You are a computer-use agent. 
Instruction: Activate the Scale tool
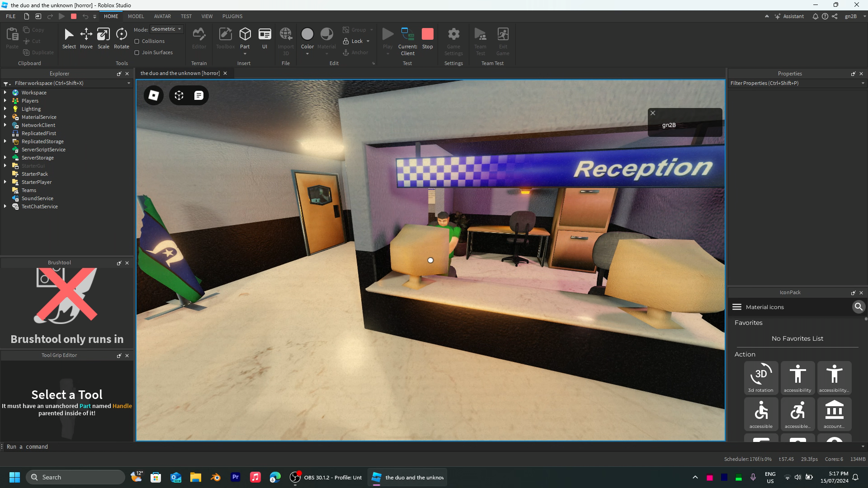pos(104,38)
